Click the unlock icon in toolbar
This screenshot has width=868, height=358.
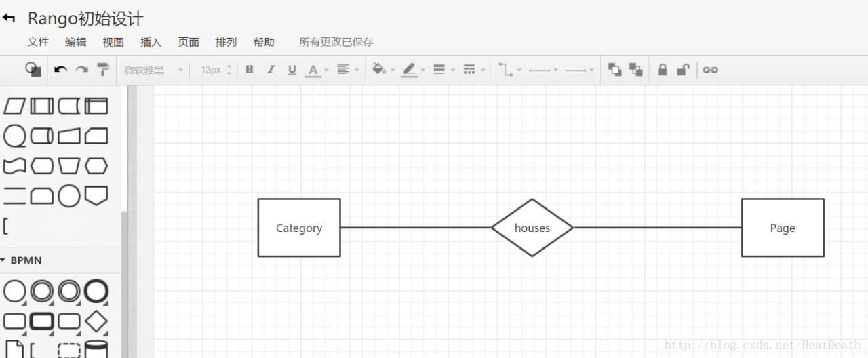tap(683, 70)
